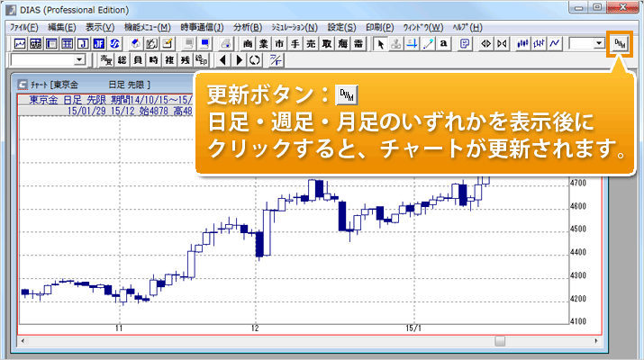Click the 総 toolbar button
The height and width of the screenshot is (360, 644).
[x=122, y=60]
